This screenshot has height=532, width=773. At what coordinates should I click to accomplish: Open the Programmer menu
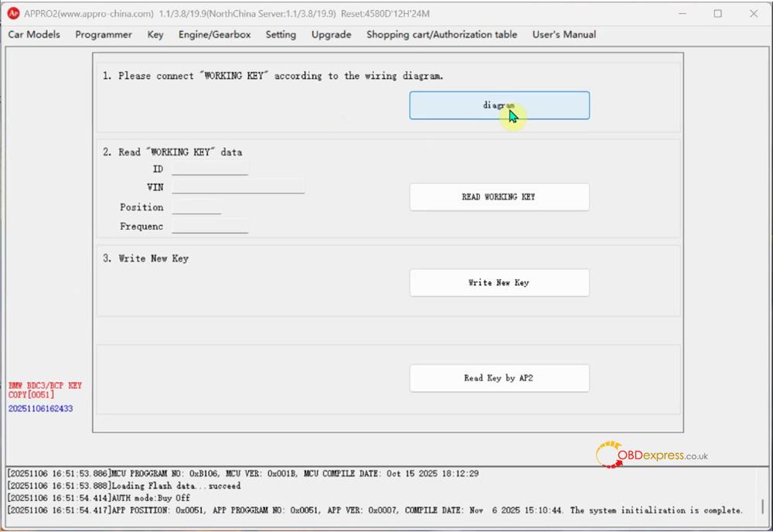coord(103,35)
